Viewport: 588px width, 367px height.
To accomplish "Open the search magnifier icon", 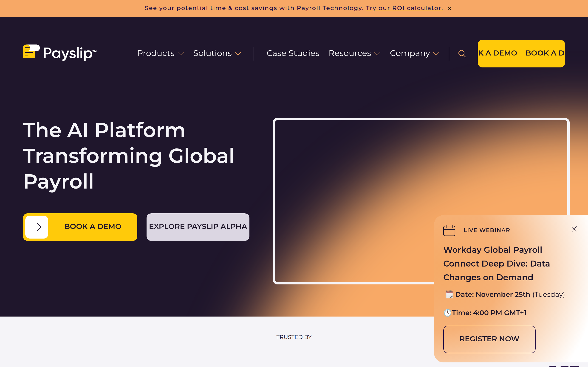I will (x=462, y=54).
